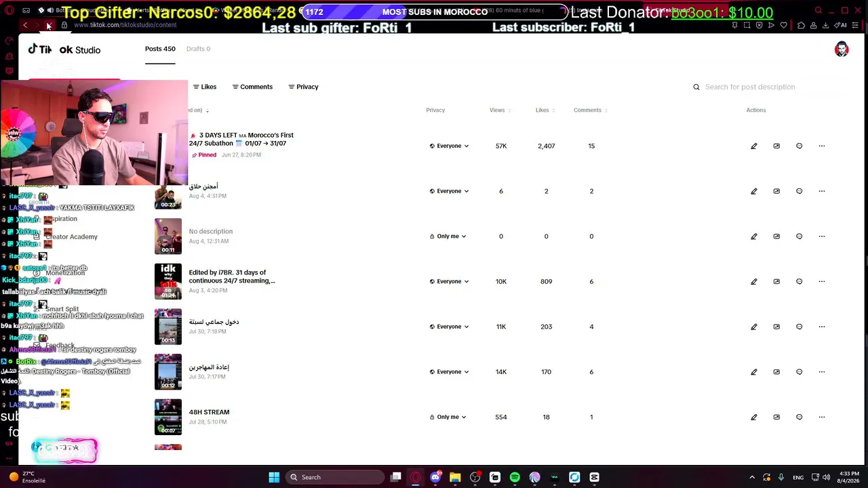This screenshot has width=868, height=488.
Task: Expand Only me privacy for No description post
Action: coord(448,237)
